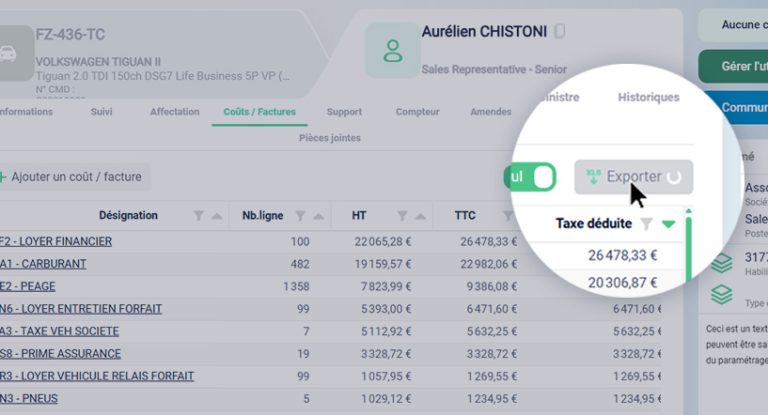
Task: Click VOLKSWAGEN TIGUAN II label
Action: pos(98,62)
